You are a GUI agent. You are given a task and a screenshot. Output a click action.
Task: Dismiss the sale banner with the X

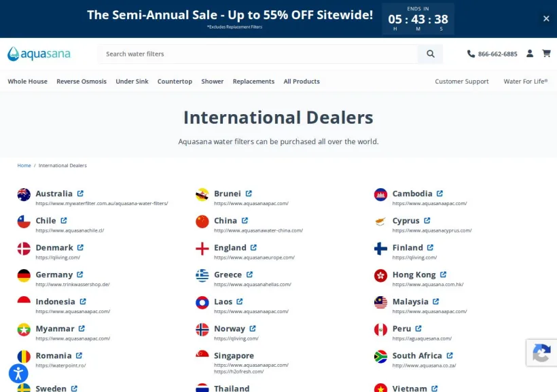(x=546, y=18)
